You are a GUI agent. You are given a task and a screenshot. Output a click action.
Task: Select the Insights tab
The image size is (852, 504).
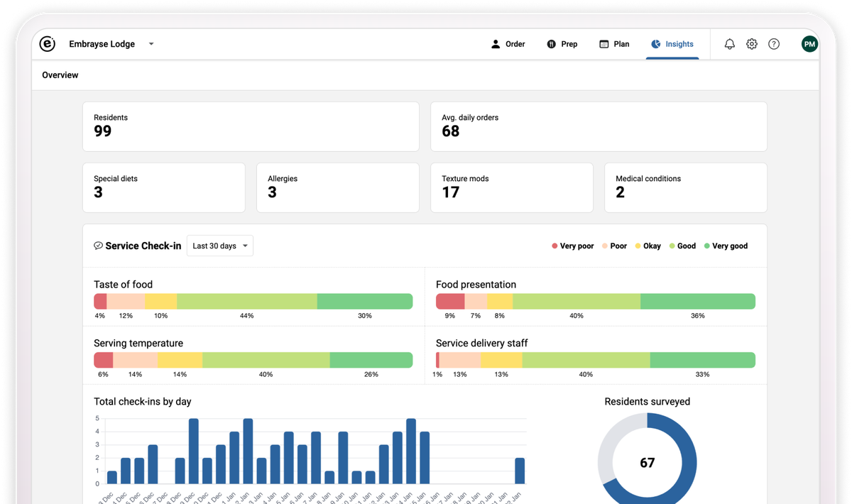(672, 44)
